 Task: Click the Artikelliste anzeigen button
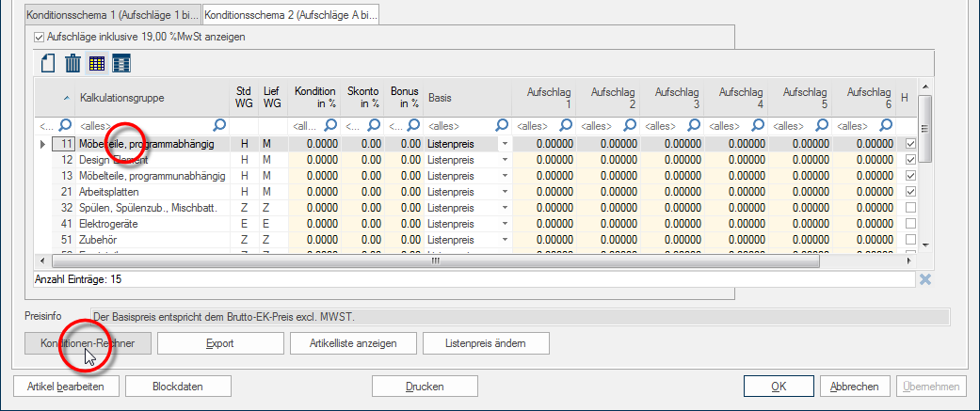[x=353, y=343]
